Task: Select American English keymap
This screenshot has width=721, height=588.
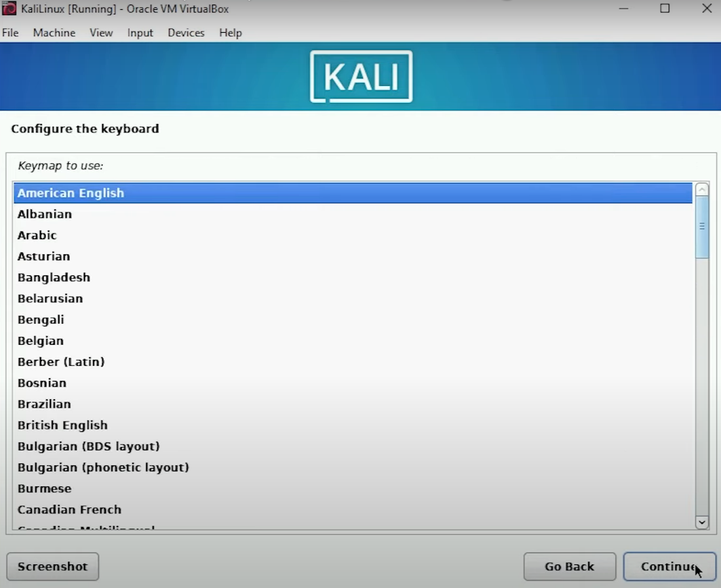Action: [353, 193]
